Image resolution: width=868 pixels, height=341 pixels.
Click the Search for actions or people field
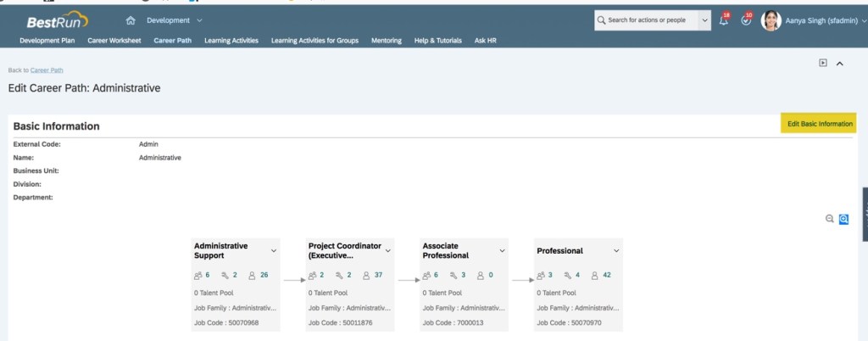point(649,20)
